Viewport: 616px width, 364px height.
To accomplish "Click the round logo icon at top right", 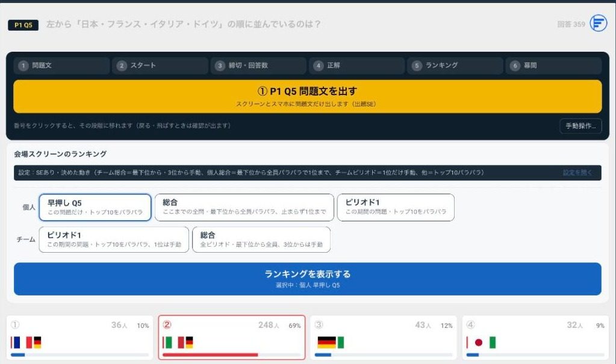I will click(x=599, y=23).
